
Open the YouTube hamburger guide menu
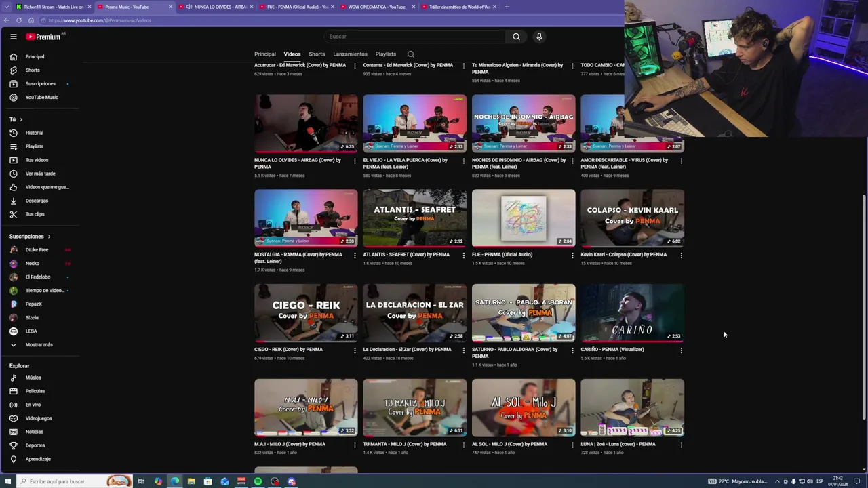[13, 37]
